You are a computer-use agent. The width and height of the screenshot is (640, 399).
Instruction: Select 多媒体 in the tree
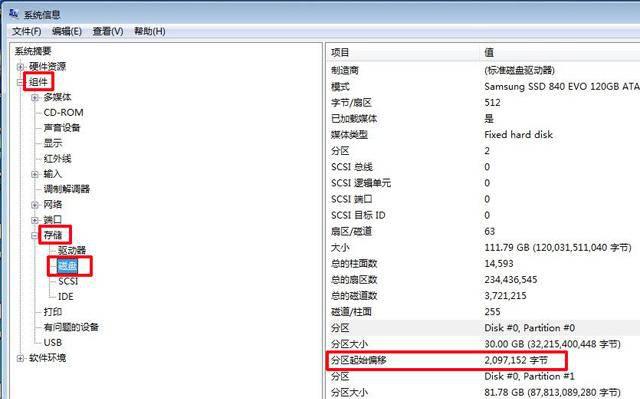[x=58, y=97]
